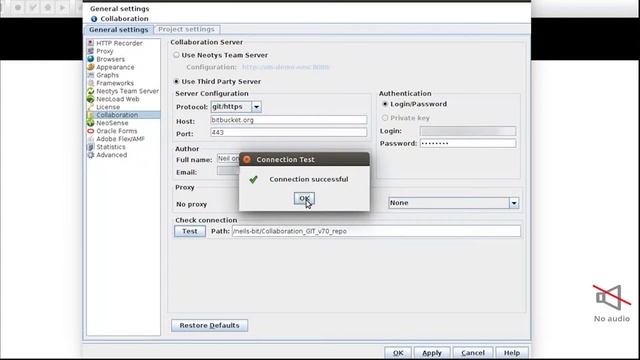Screen dimensions: 640x360
Task: Click the Host field with bitbucket.org
Action: tap(289, 120)
